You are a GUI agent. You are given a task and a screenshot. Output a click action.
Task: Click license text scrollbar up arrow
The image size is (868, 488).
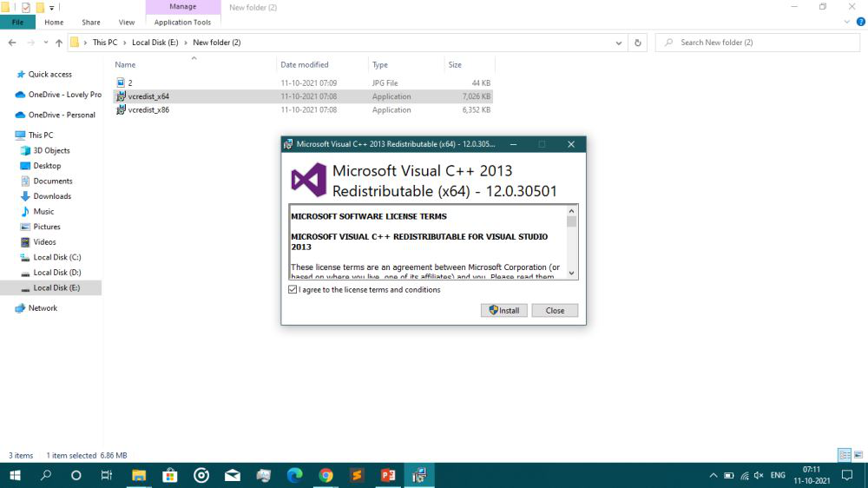pyautogui.click(x=572, y=211)
